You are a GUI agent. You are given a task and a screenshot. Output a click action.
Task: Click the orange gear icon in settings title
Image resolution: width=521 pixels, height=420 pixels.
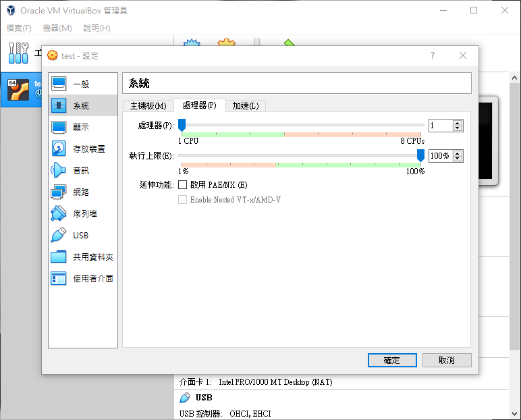click(x=52, y=55)
